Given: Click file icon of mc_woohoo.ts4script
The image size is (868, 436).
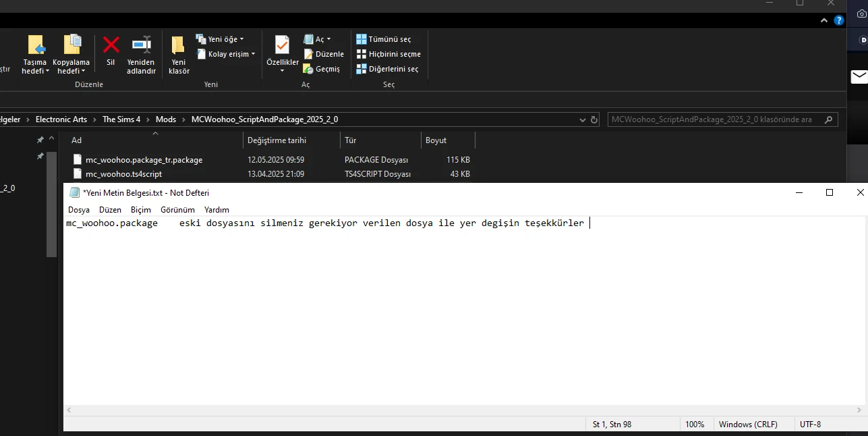Looking at the screenshot, I should pyautogui.click(x=76, y=174).
